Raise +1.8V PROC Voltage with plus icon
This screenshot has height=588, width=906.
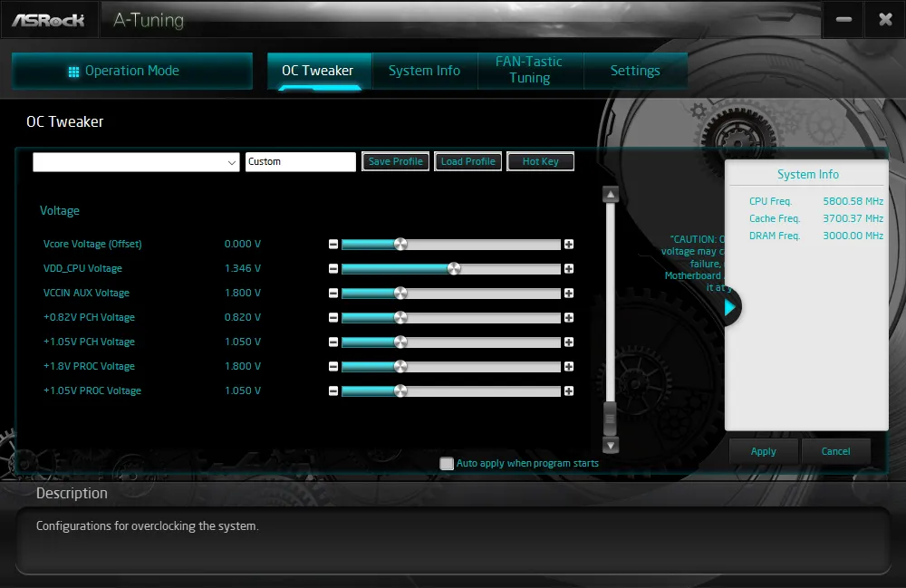(x=569, y=367)
